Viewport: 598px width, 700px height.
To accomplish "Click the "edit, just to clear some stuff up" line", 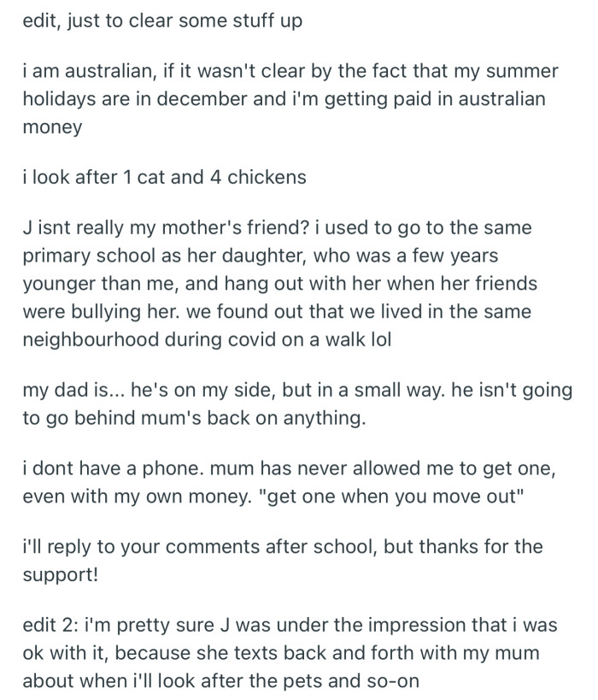I will tap(162, 22).
